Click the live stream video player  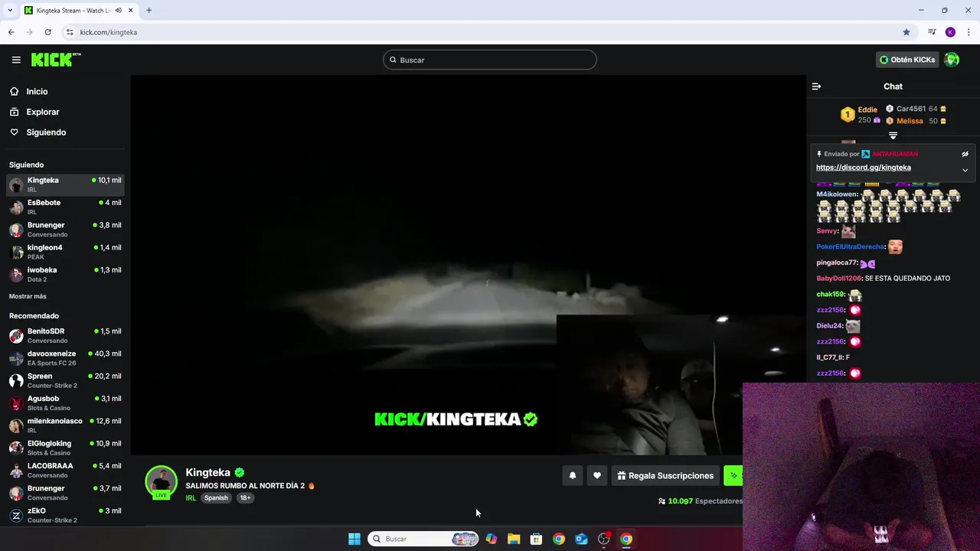pos(468,265)
